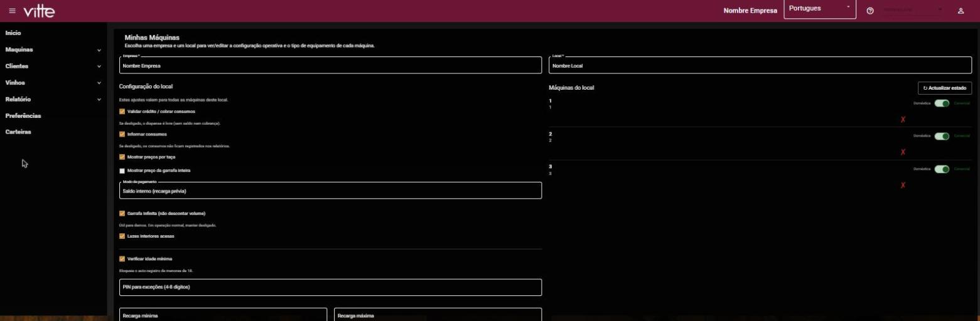Toggle Informar consumos checkbox

[122, 134]
